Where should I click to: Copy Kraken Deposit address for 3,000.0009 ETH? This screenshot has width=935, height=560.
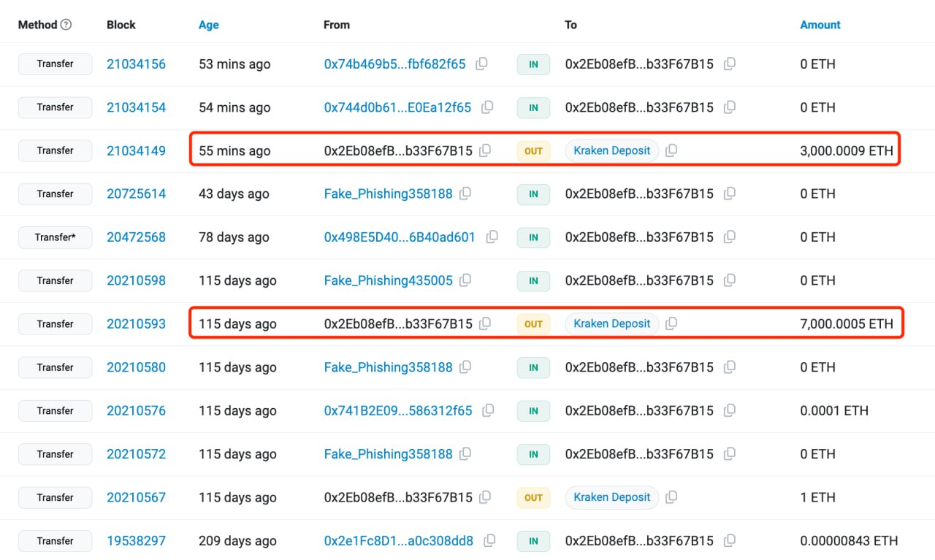click(x=671, y=151)
